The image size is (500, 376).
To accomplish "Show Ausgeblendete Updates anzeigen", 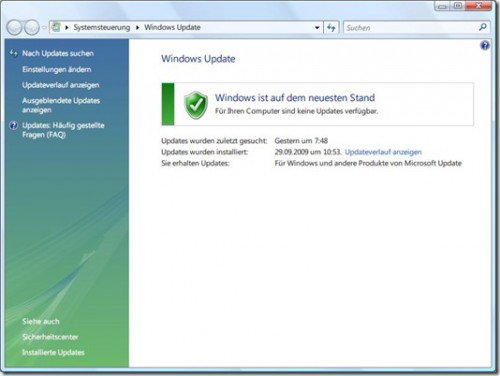I will [x=61, y=105].
